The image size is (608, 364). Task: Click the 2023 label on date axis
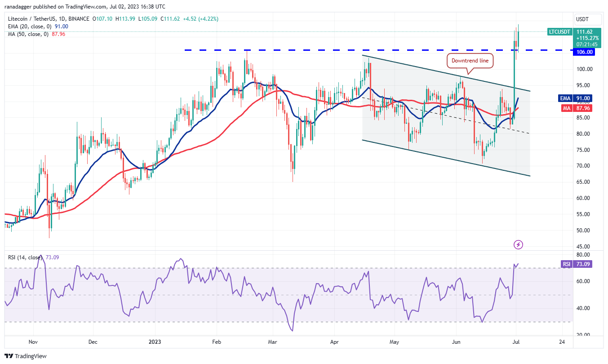tap(154, 342)
